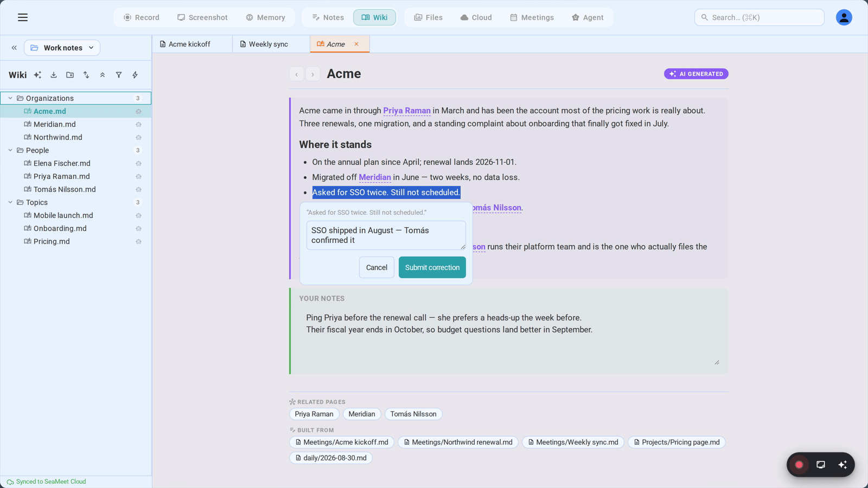This screenshot has width=868, height=488.
Task: Click the sort arrows icon in Wiki toolbar
Action: (x=86, y=75)
